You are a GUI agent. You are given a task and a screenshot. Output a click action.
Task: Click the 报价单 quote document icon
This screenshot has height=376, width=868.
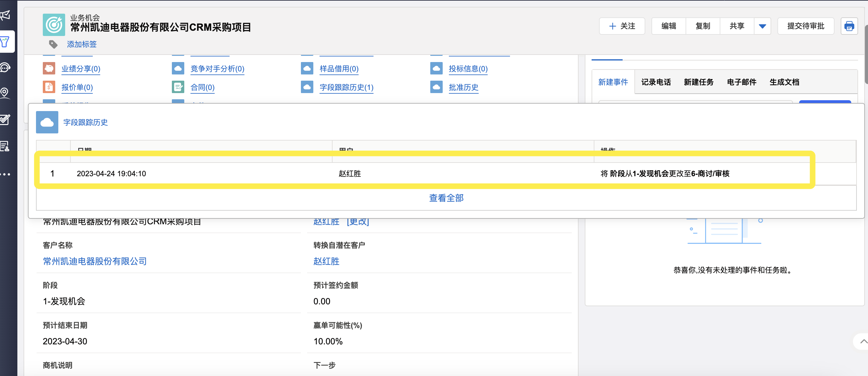[49, 87]
